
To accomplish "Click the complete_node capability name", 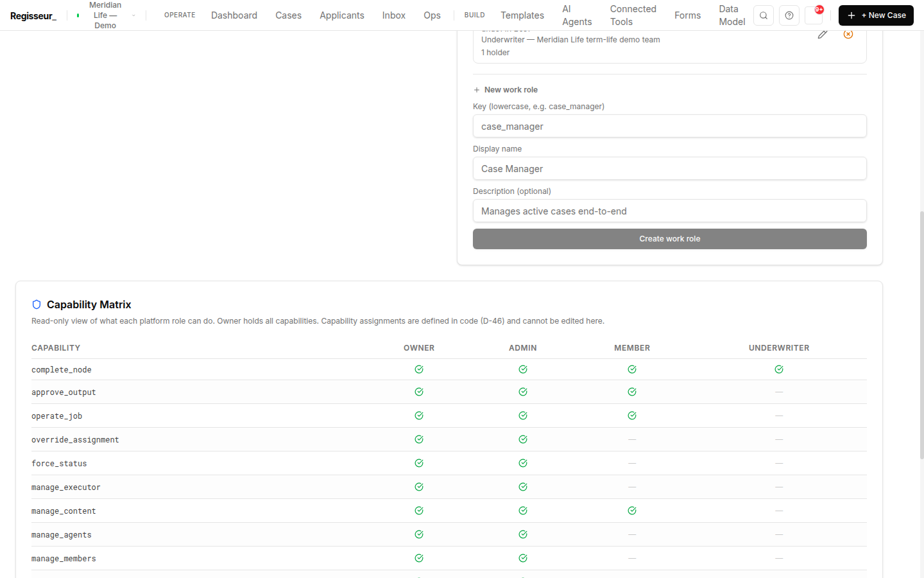I will coord(62,370).
